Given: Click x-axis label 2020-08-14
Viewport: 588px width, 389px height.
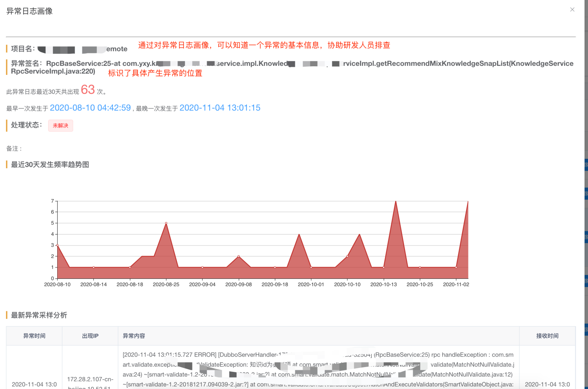Looking at the screenshot, I should click(94, 284).
